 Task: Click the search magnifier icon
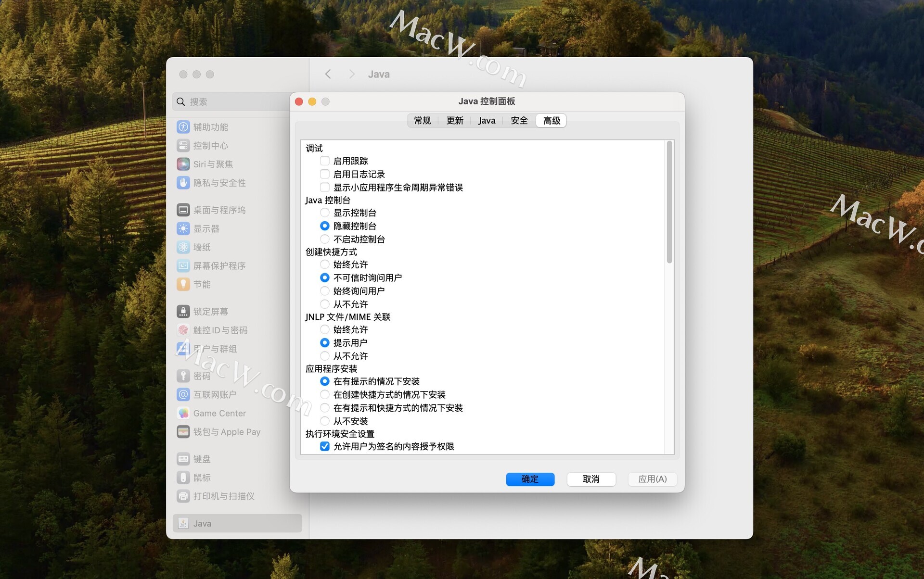click(x=180, y=102)
